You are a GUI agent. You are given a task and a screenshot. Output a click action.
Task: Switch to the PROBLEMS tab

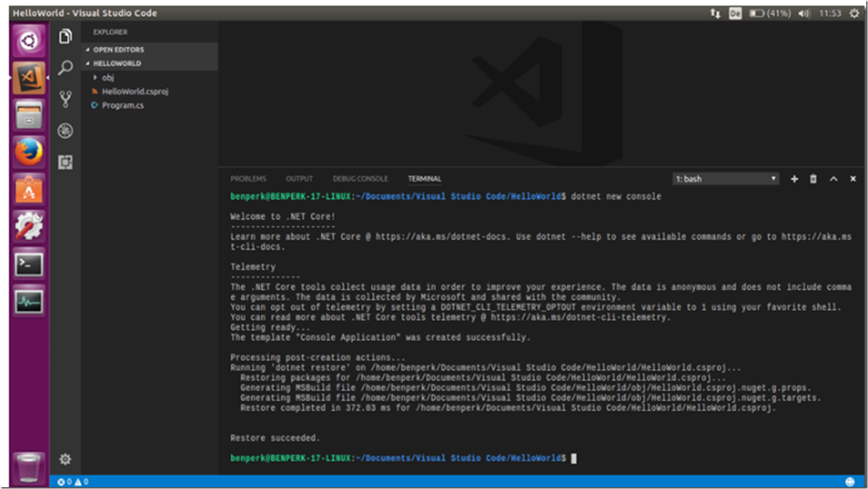(248, 179)
